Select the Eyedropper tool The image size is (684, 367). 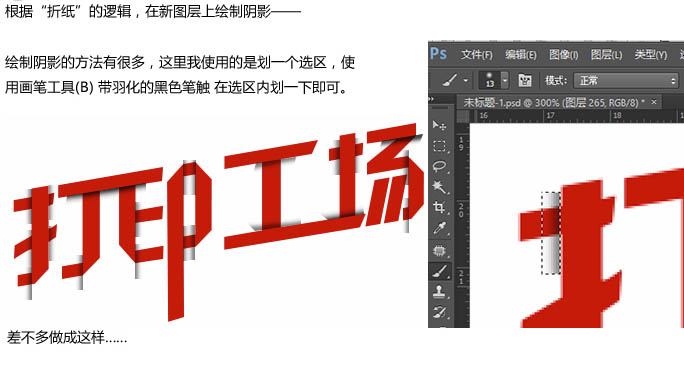pyautogui.click(x=439, y=228)
